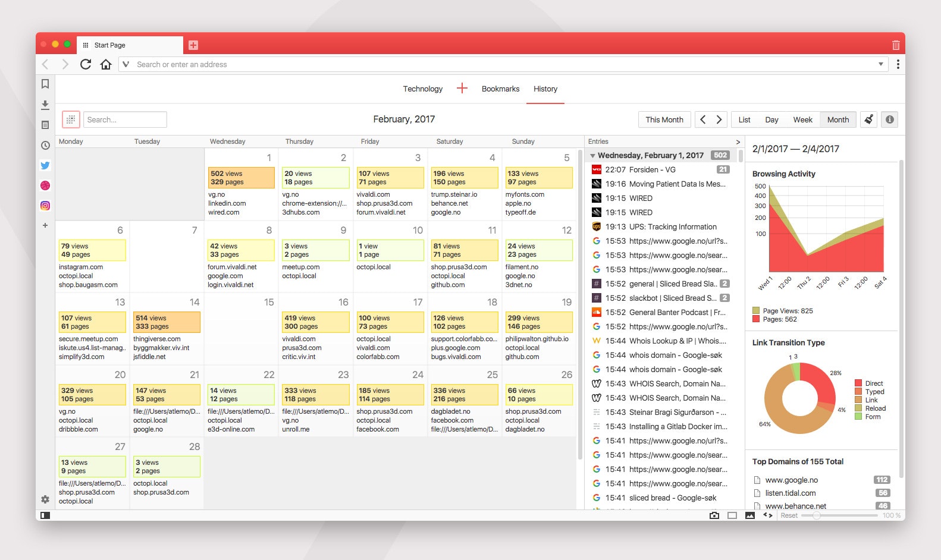Open the 22:07 Forsiden - VG entry
The image size is (941, 560).
(660, 169)
